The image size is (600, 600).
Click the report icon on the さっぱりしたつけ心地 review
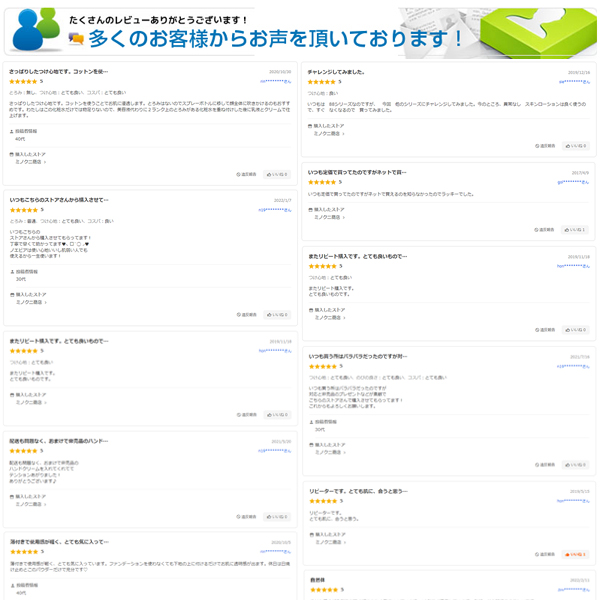[x=239, y=174]
